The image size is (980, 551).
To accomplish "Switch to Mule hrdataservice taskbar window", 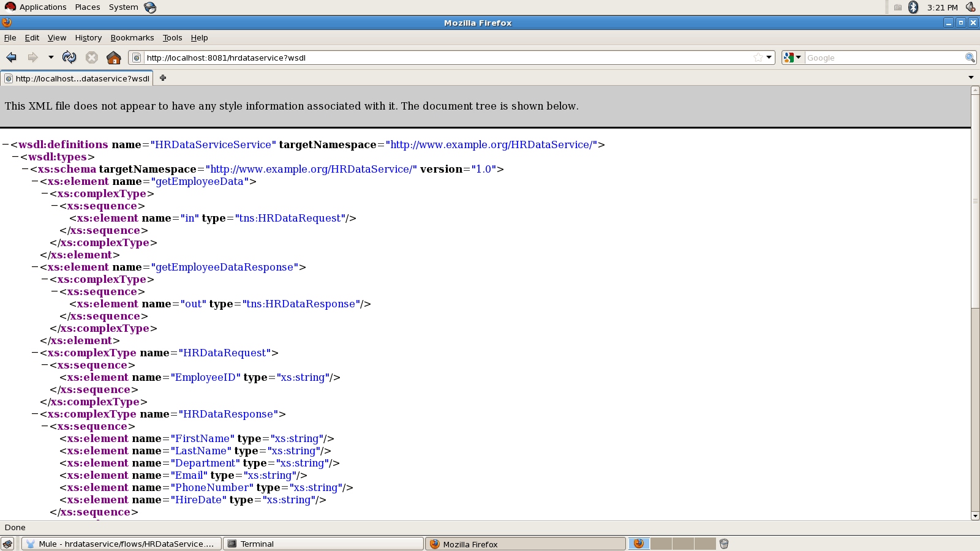I will [x=121, y=544].
